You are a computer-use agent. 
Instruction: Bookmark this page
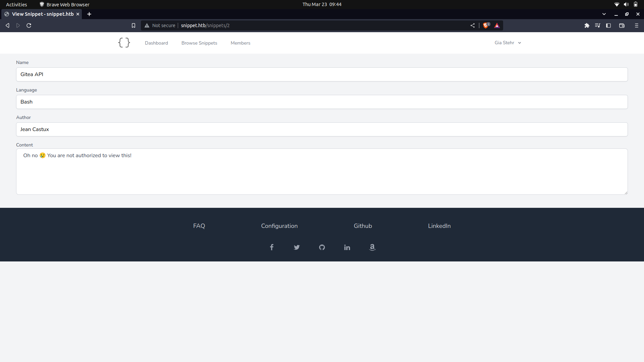[x=133, y=25]
